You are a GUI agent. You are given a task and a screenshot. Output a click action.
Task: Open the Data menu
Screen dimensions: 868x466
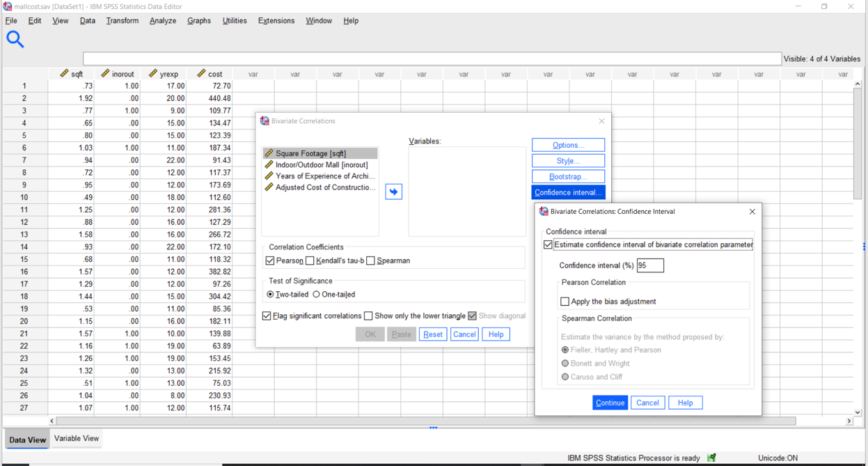click(88, 21)
